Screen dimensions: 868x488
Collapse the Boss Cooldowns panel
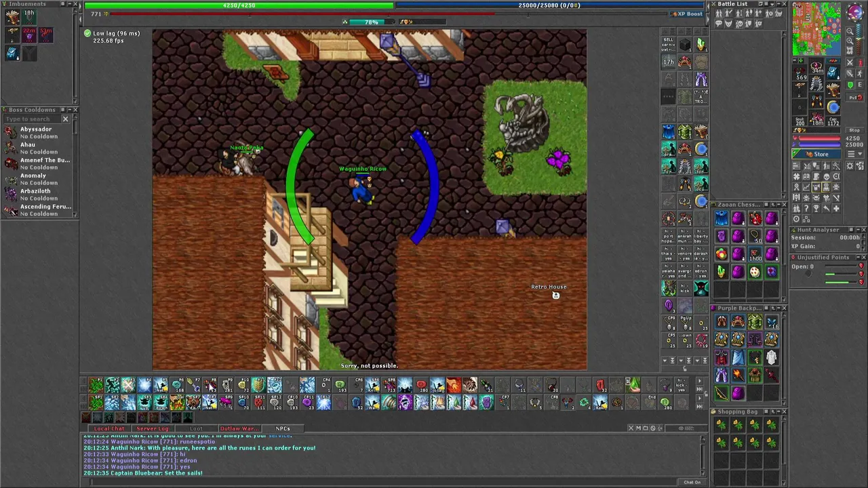(x=70, y=110)
